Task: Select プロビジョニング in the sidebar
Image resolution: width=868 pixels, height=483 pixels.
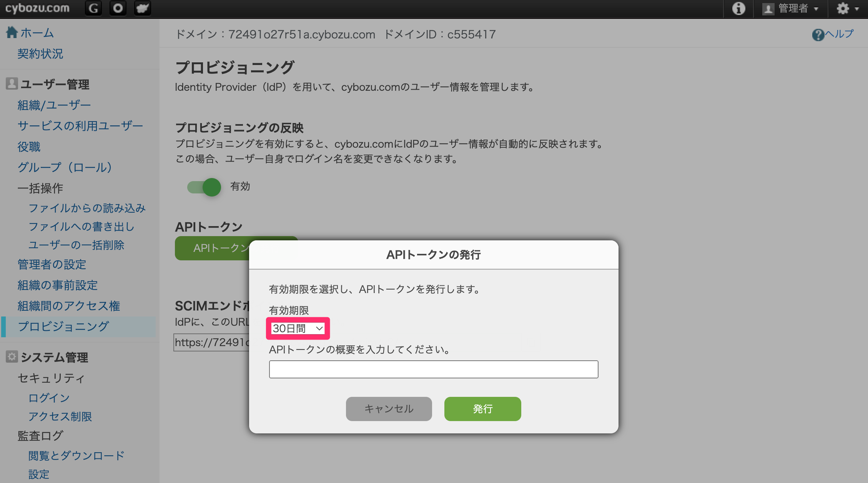Action: click(x=63, y=326)
